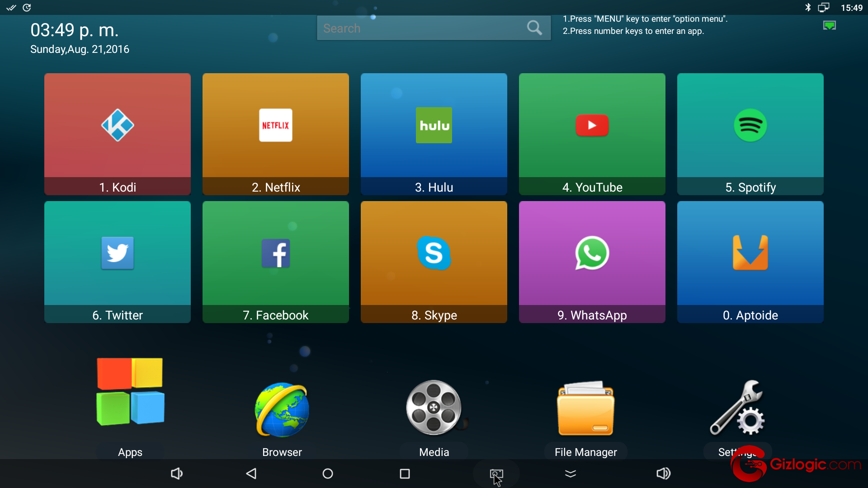This screenshot has width=868, height=488.
Task: Launch the Kodi app tile
Action: coord(118,134)
